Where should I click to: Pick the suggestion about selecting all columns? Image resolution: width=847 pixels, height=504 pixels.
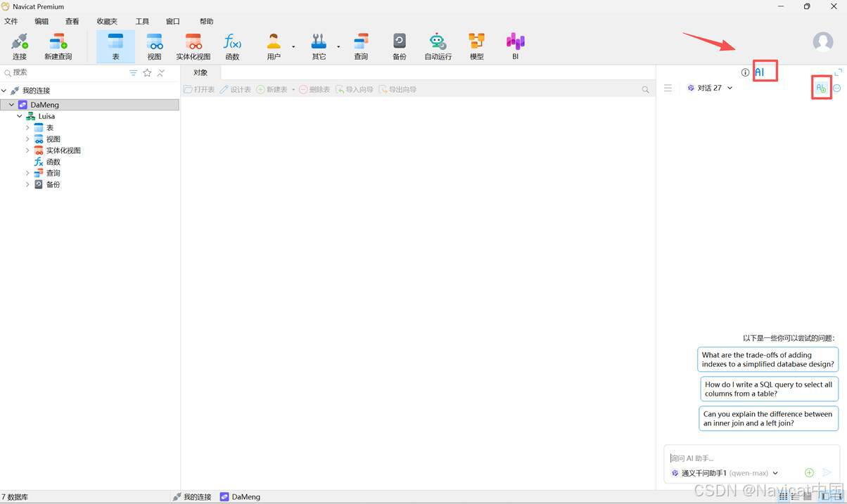pyautogui.click(x=769, y=389)
